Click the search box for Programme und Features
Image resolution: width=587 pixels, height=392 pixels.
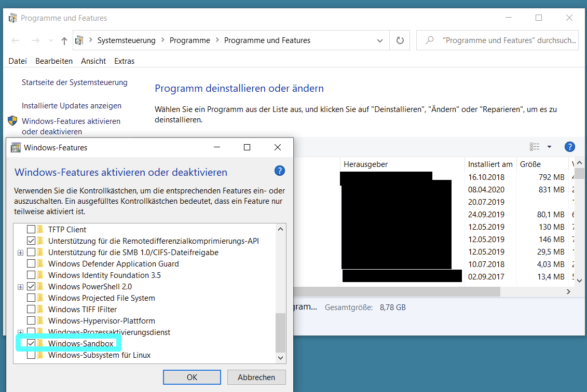(497, 40)
